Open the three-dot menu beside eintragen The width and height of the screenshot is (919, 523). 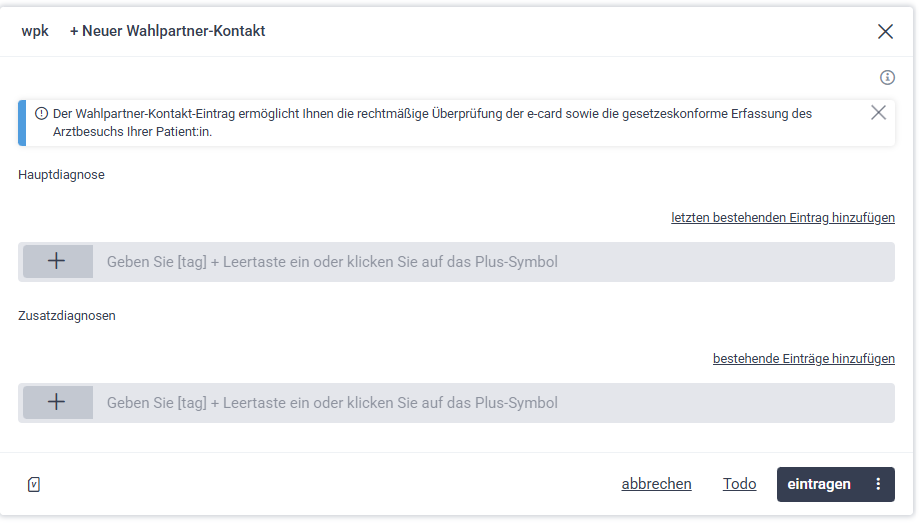(x=879, y=485)
